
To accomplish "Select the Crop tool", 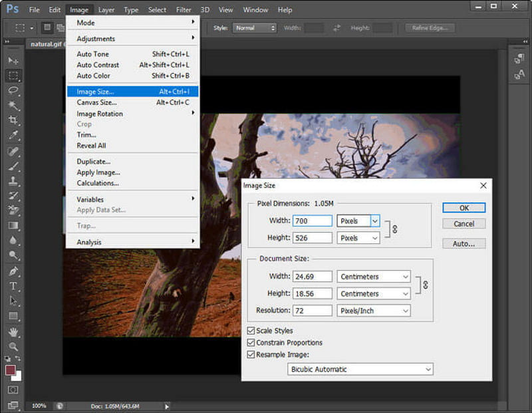I will [13, 120].
